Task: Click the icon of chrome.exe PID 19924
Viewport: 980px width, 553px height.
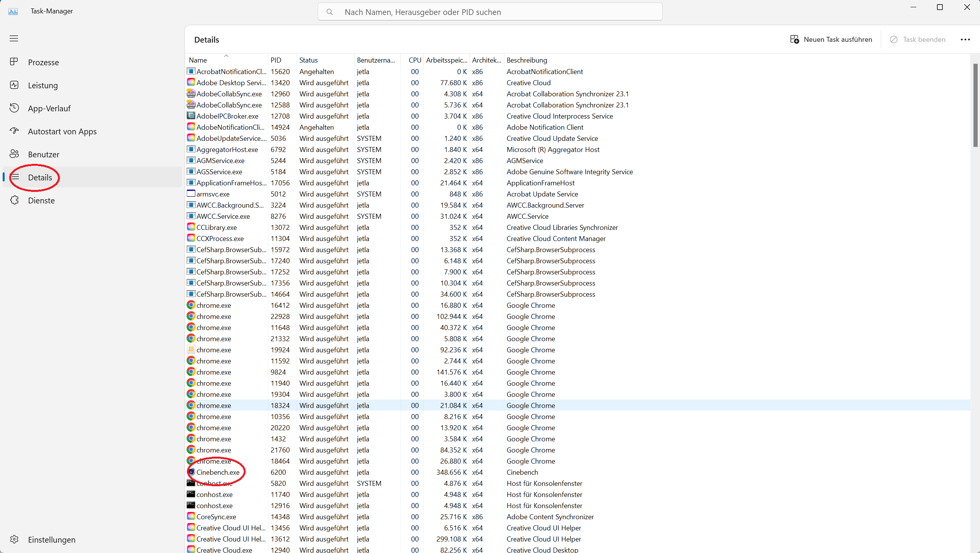Action: point(191,349)
